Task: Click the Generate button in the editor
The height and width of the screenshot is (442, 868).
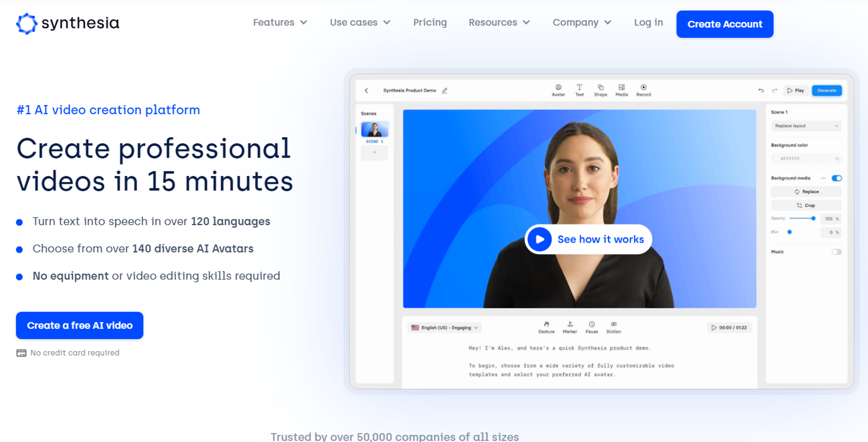Action: tap(827, 91)
